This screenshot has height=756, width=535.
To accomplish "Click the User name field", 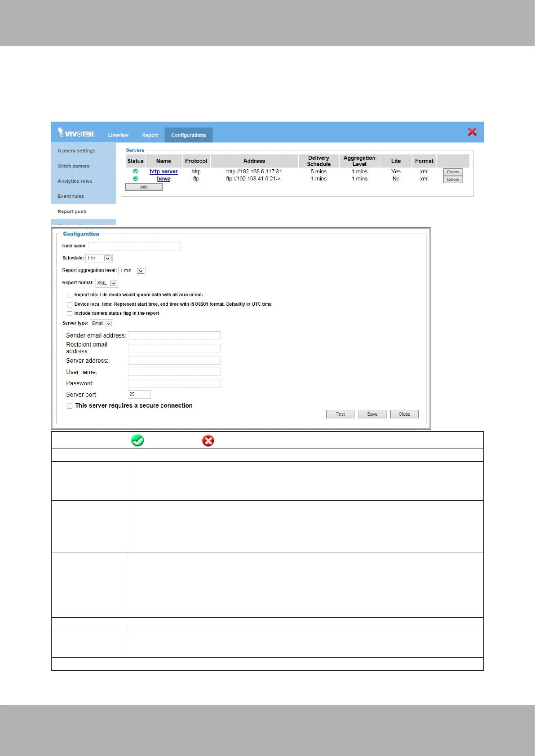I will click(174, 372).
